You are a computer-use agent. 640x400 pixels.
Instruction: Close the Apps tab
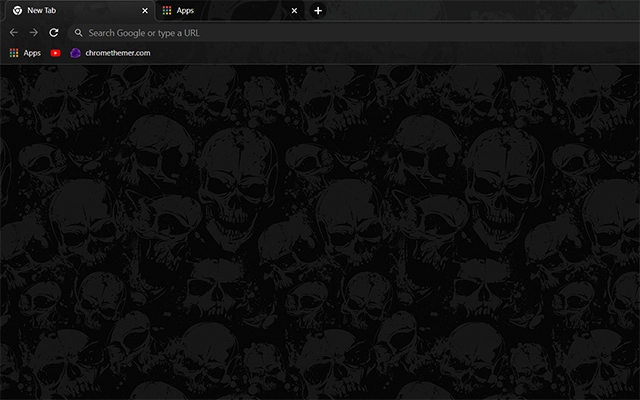click(x=294, y=11)
